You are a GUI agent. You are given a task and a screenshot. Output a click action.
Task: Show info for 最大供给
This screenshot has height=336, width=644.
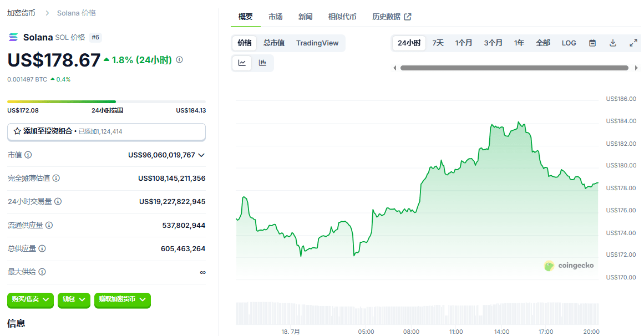42,272
